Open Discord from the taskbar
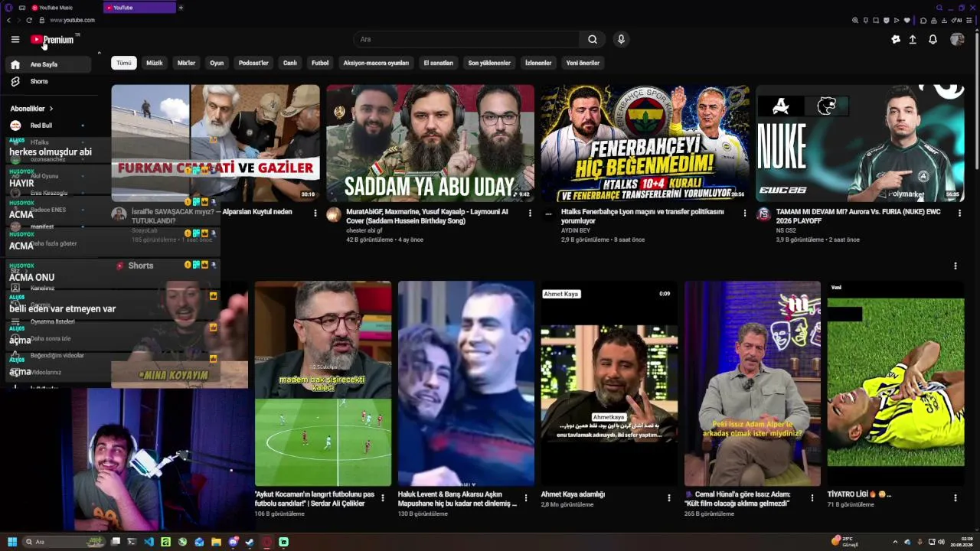Screen dimensions: 980x551 (233, 542)
